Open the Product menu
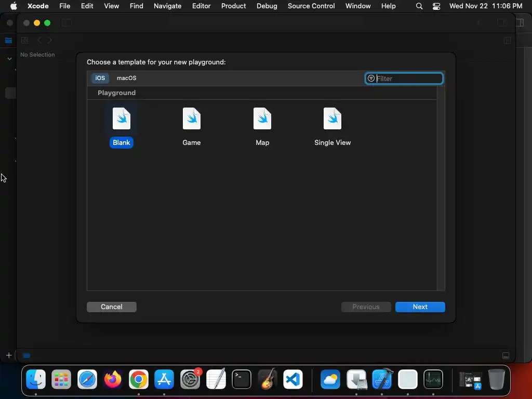This screenshot has width=532, height=399. [233, 6]
